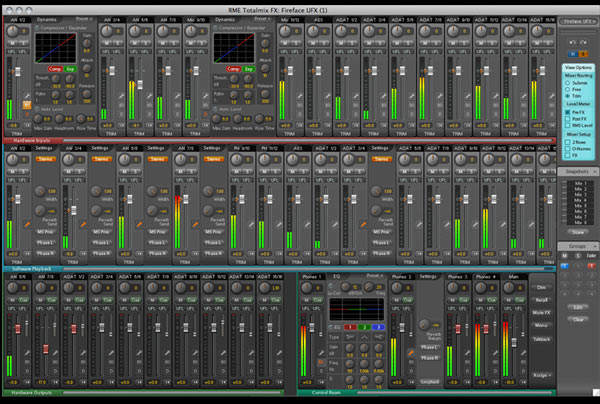Open the Dynamics tab of input Mic 9/10
This screenshot has width=600, height=404.
(225, 19)
